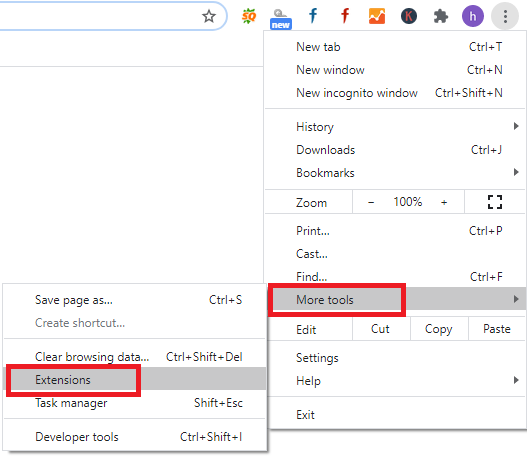Screen dimensions: 527x457
Task: Select New window menu item
Action: click(x=395, y=70)
